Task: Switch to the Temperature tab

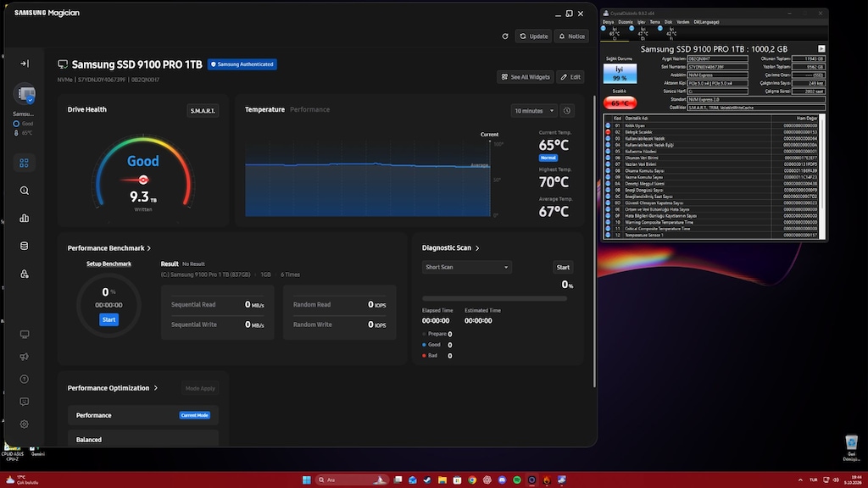Action: (x=264, y=109)
